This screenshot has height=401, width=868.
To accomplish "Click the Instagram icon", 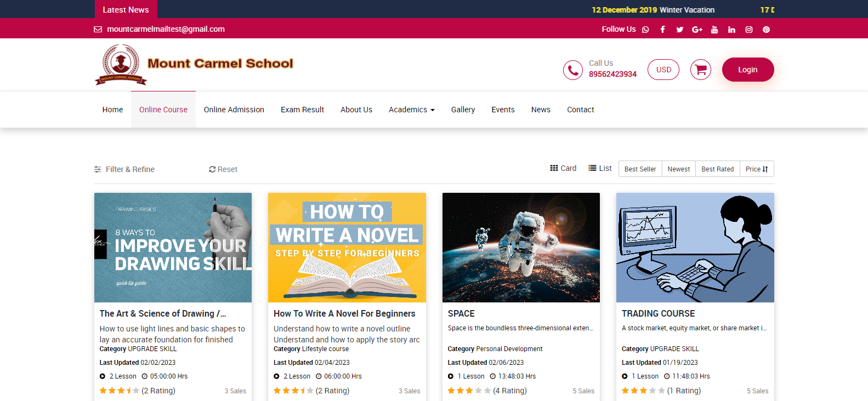I will (x=748, y=30).
